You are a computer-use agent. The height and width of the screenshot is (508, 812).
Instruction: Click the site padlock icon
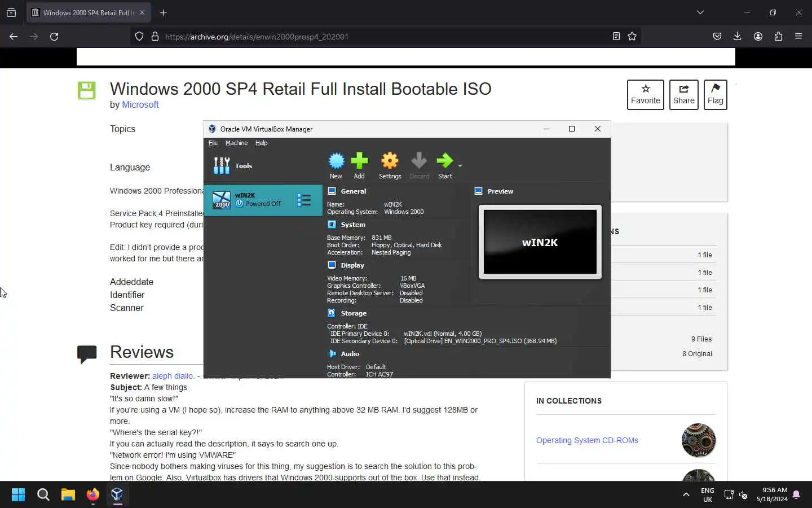coord(155,36)
